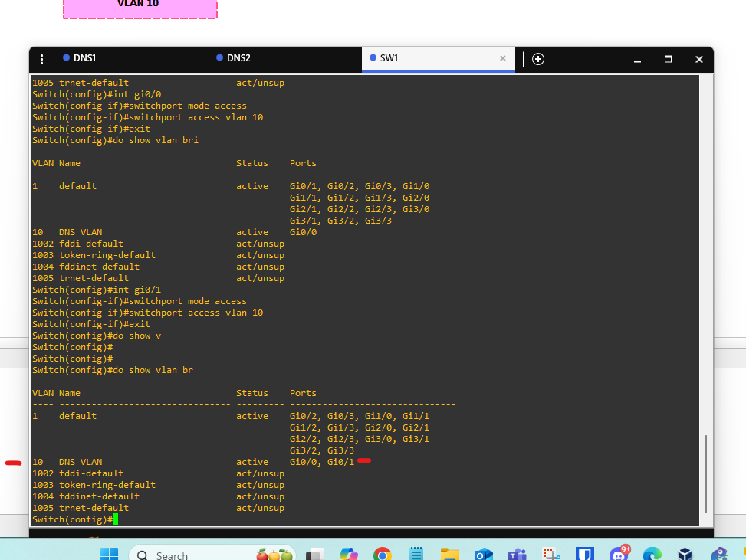This screenshot has width=746, height=560.
Task: Click the 'do show vlan bri' command line
Action: (x=115, y=140)
